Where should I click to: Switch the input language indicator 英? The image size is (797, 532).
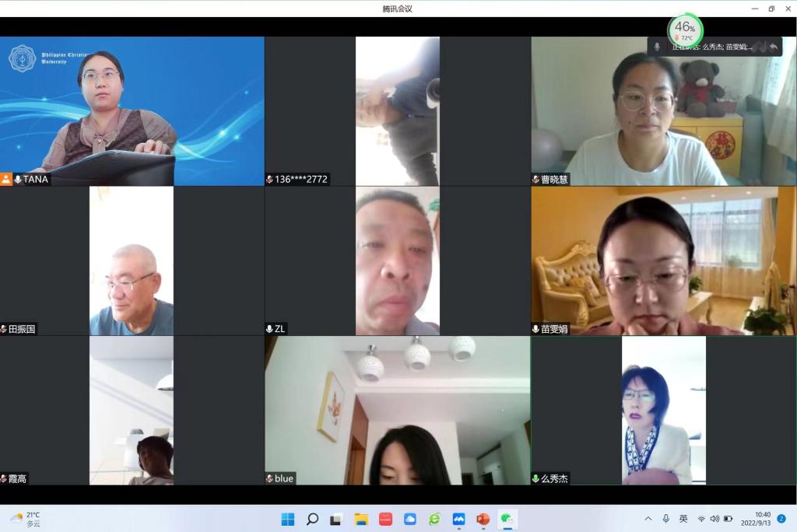click(x=683, y=519)
